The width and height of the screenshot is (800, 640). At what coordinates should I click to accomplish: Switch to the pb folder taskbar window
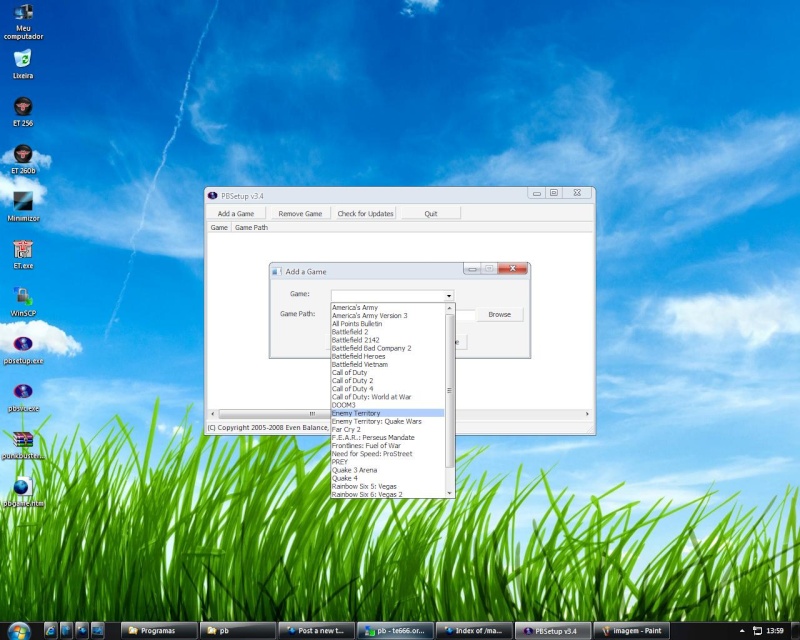[x=238, y=631]
